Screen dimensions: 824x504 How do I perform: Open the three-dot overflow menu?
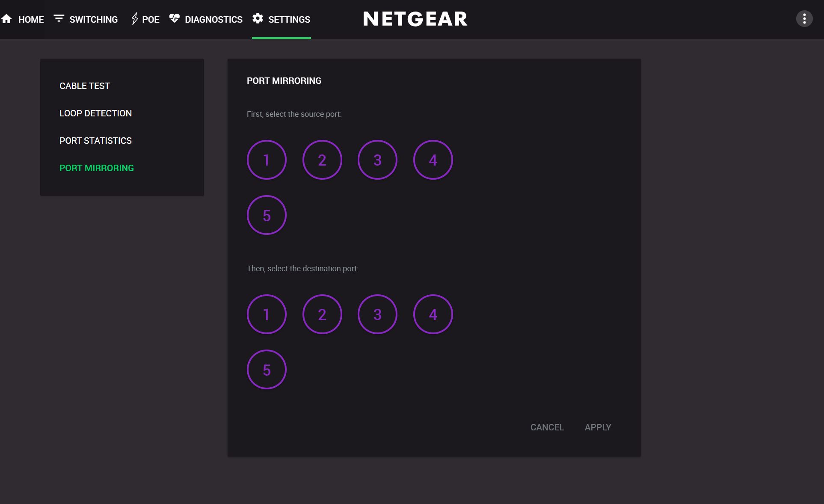[x=804, y=19]
